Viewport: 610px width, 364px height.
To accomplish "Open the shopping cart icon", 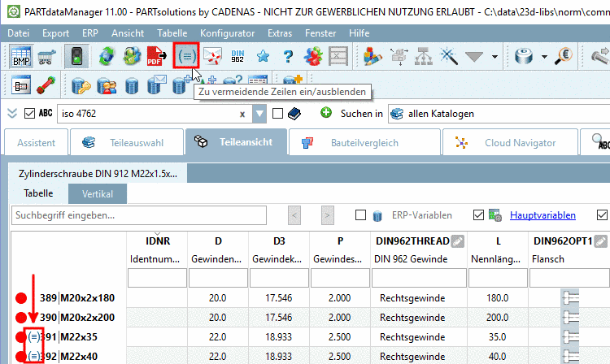I will coord(46,57).
